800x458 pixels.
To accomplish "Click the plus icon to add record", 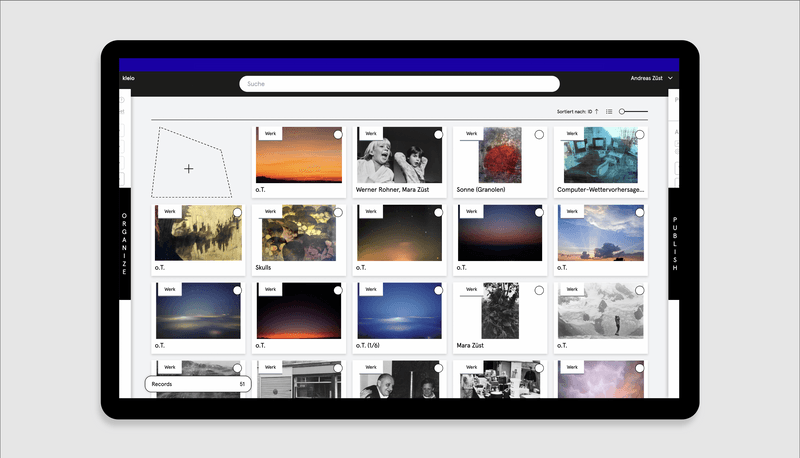I will (189, 168).
